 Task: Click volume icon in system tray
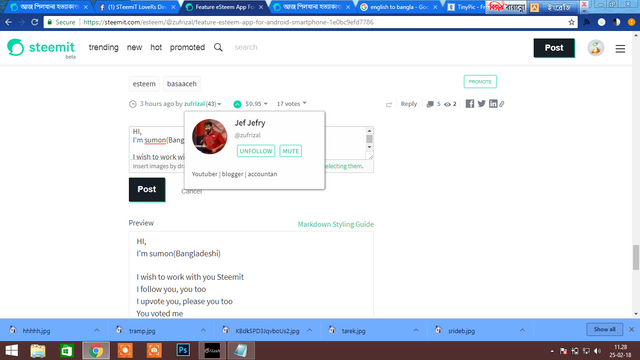(598, 351)
